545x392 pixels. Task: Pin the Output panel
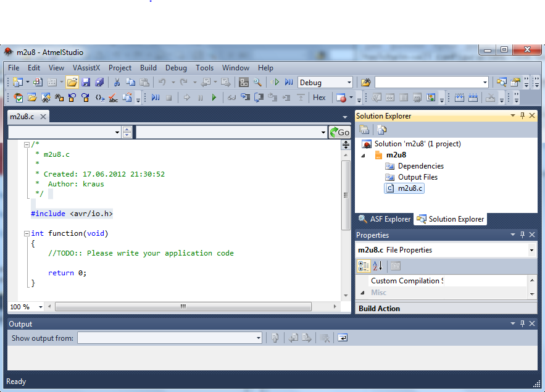[522, 323]
